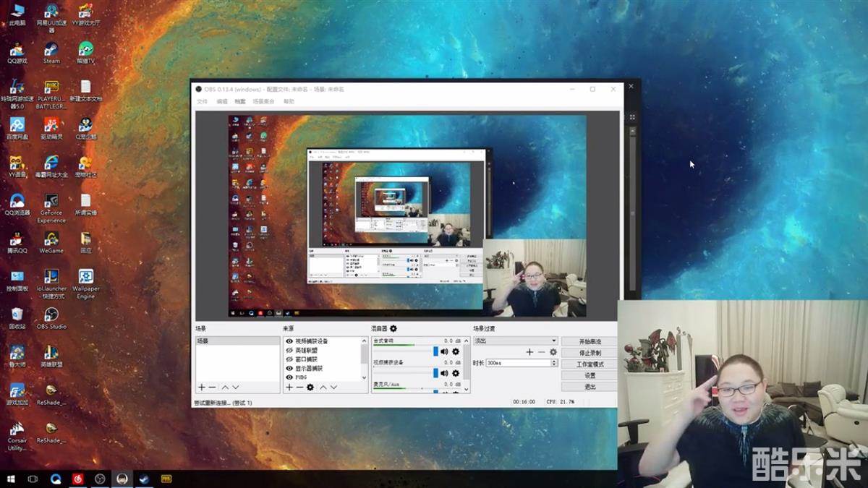The height and width of the screenshot is (488, 868).
Task: Add a new source with plus icon
Action: [289, 388]
